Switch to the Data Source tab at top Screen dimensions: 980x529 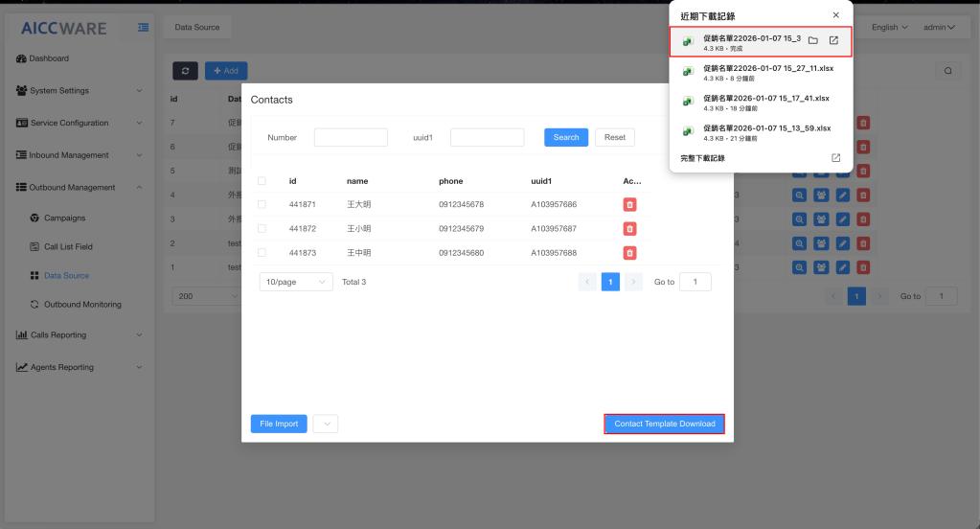click(197, 28)
